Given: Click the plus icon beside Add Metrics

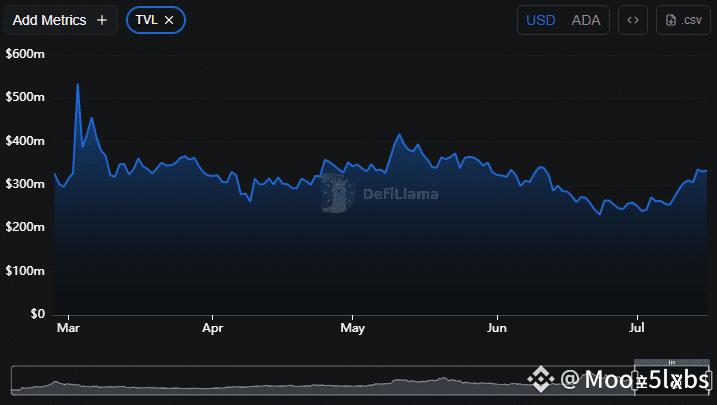Looking at the screenshot, I should tap(102, 20).
